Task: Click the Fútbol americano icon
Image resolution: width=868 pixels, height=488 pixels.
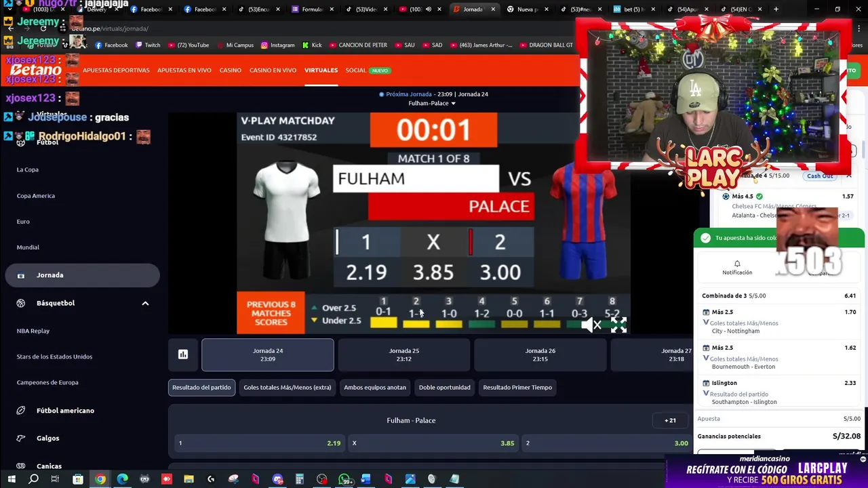Action: point(21,411)
